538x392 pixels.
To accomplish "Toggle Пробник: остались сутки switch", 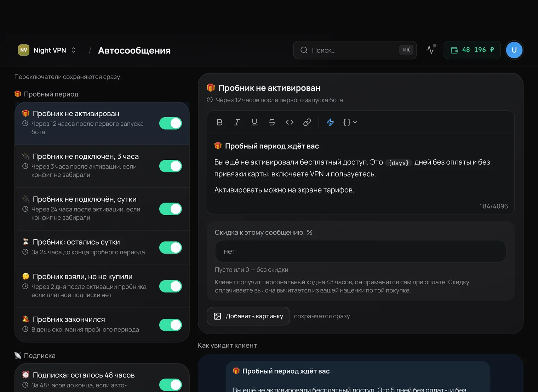I will pyautogui.click(x=171, y=248).
